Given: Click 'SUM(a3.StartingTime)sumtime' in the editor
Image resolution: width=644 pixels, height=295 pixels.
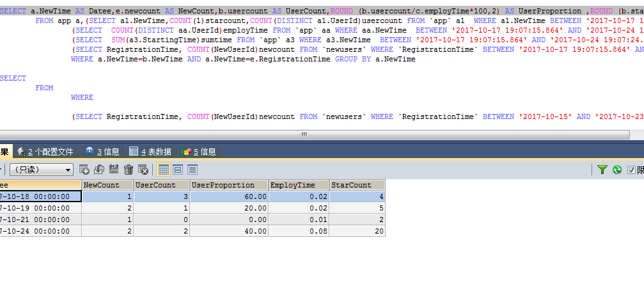Looking at the screenshot, I should [x=172, y=40].
